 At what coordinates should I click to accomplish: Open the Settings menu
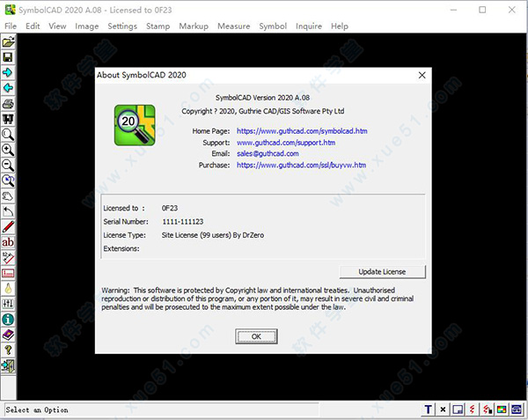(122, 26)
